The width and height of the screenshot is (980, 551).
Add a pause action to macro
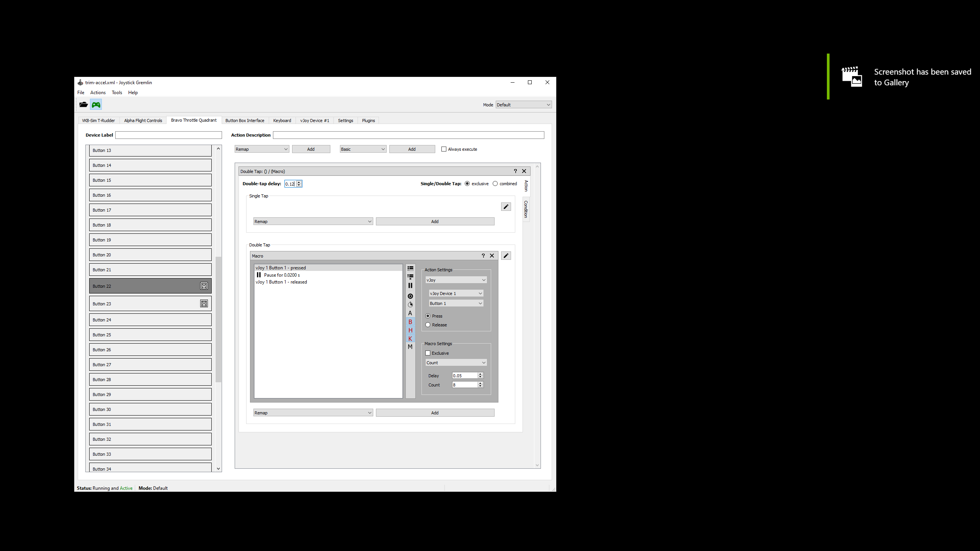click(410, 285)
